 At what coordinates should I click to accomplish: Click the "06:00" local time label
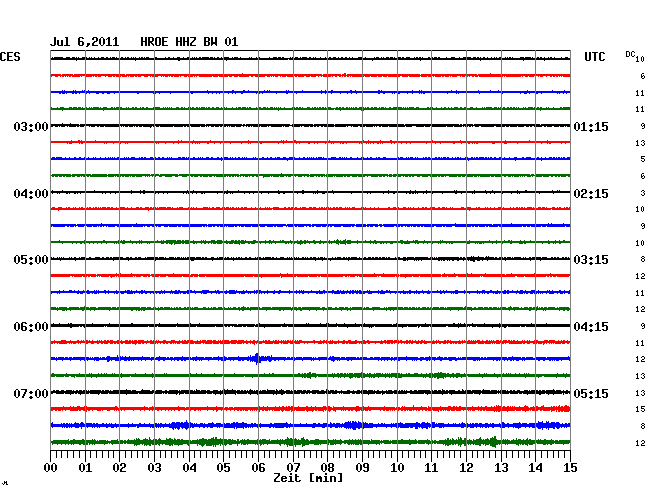(x=31, y=327)
